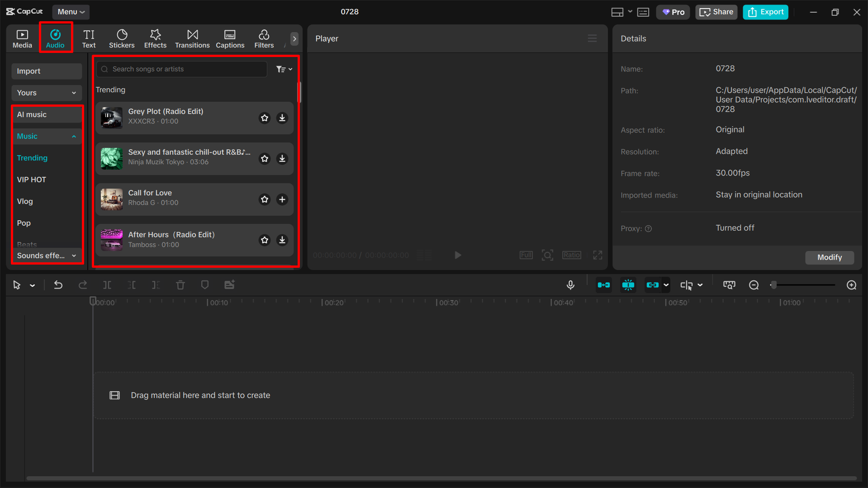Toggle the preview axis on the timeline
The width and height of the screenshot is (868, 488).
tap(686, 285)
